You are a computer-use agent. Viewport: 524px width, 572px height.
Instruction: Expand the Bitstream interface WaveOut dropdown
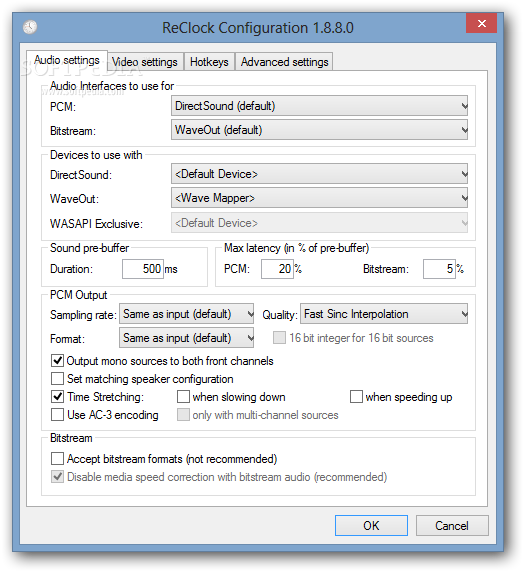coord(319,130)
